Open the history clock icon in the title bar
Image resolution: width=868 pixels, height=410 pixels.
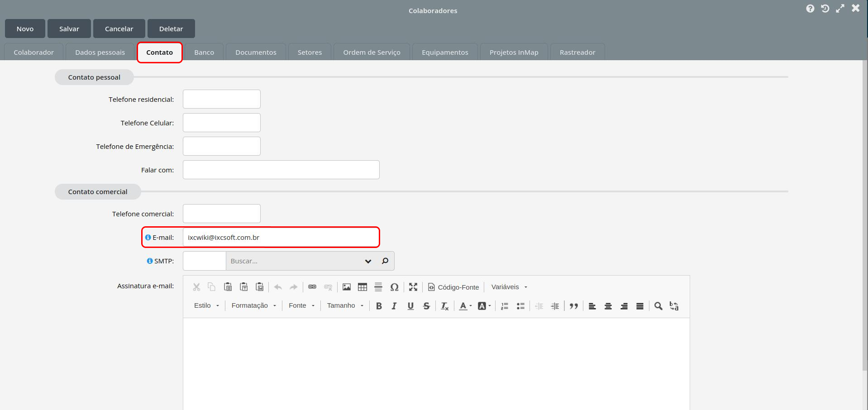point(825,9)
